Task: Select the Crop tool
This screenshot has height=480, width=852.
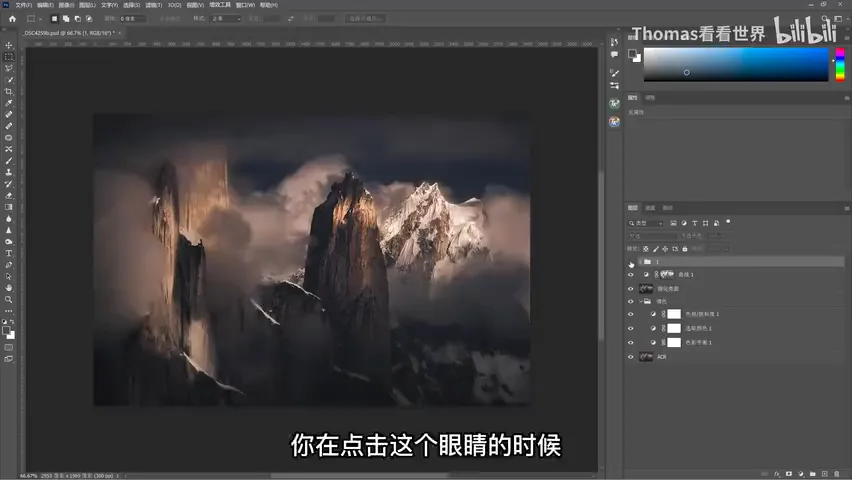Action: (9, 91)
